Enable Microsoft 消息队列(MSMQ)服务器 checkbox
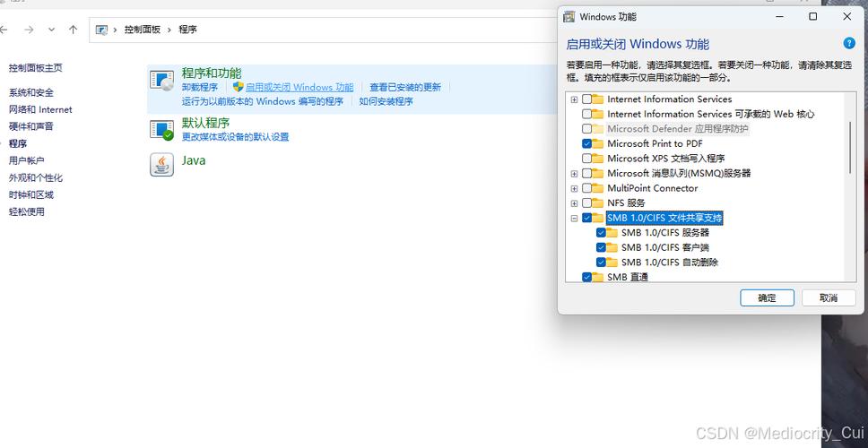 [586, 174]
